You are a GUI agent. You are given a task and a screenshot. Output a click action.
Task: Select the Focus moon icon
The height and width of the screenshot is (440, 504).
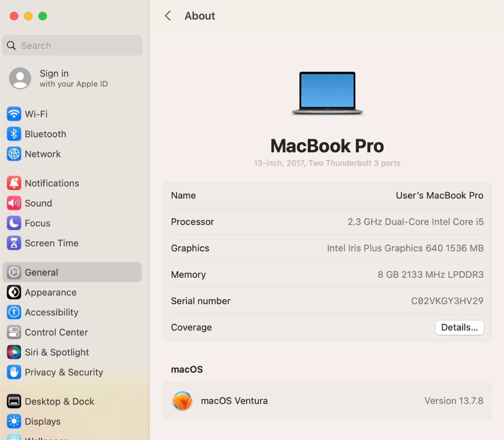point(14,223)
